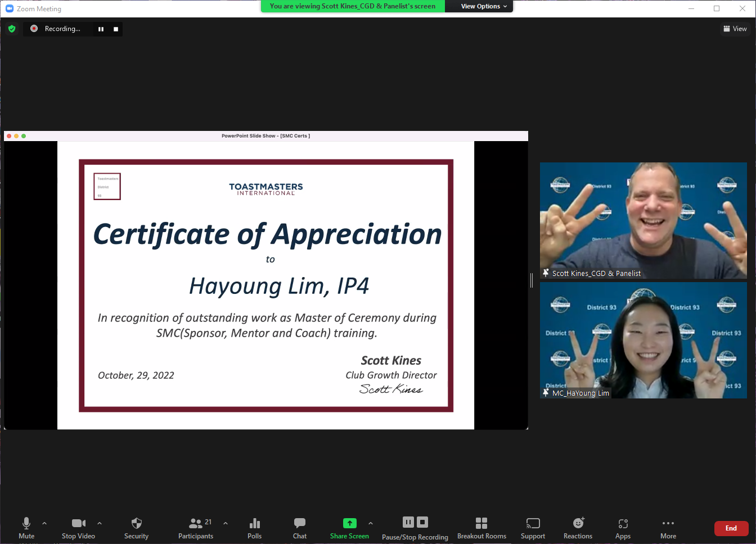This screenshot has height=544, width=756.
Task: Click the Recording... indicator label
Action: [x=62, y=29]
